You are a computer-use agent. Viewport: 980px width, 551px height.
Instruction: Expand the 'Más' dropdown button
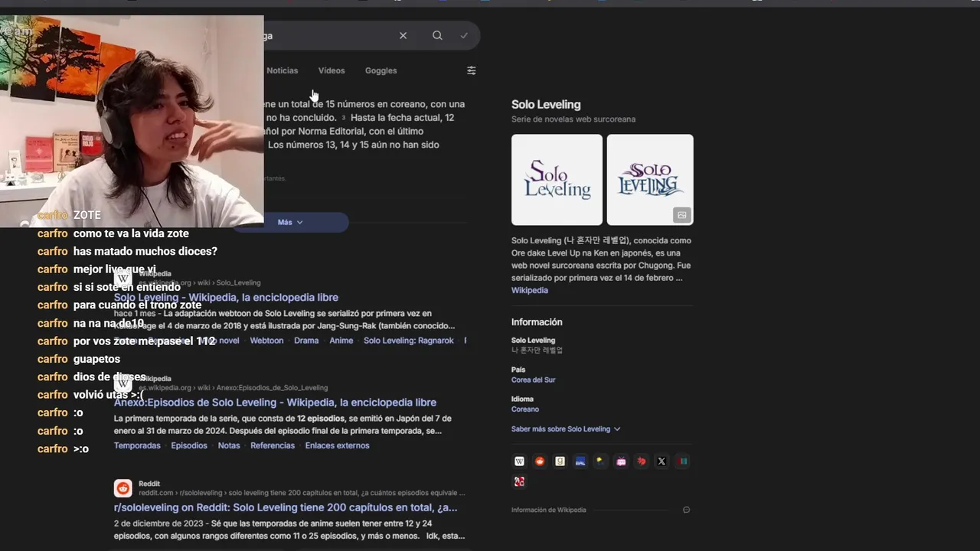click(x=290, y=222)
